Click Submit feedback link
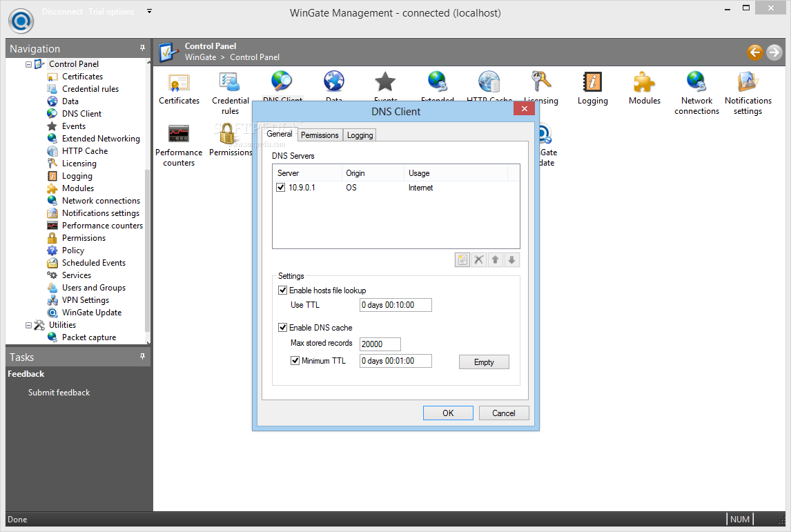The width and height of the screenshot is (791, 532). tap(59, 393)
